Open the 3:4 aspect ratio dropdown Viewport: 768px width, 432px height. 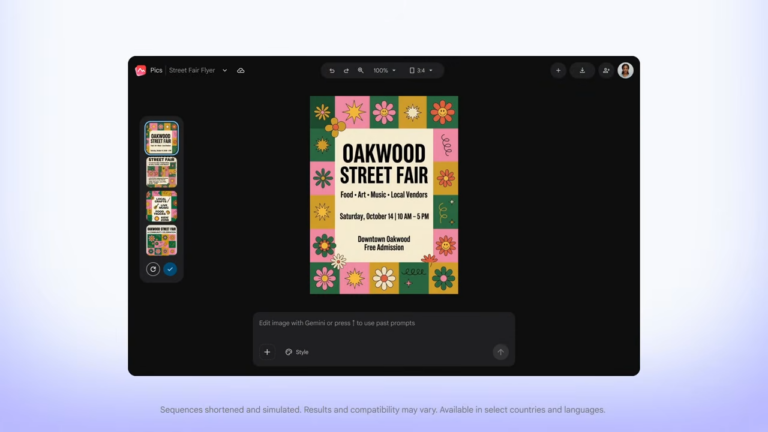pos(421,71)
